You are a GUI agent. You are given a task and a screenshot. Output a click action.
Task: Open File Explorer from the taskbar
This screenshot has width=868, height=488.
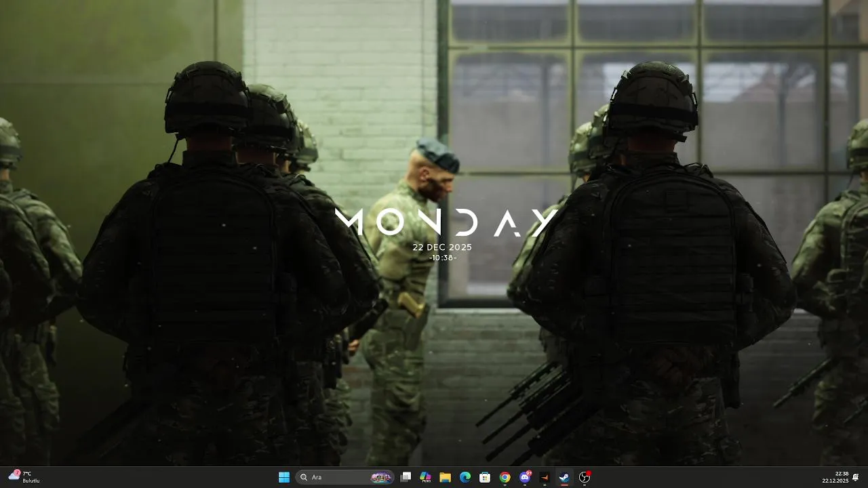445,477
